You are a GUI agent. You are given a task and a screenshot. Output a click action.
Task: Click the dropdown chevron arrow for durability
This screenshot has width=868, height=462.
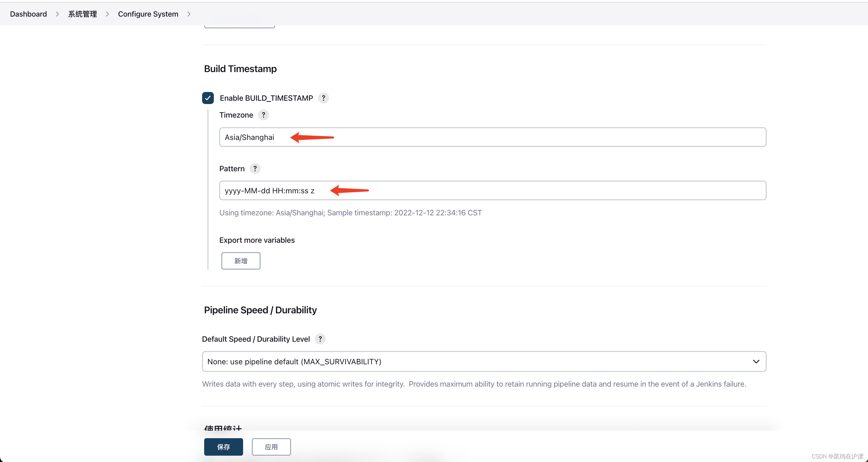tap(756, 362)
